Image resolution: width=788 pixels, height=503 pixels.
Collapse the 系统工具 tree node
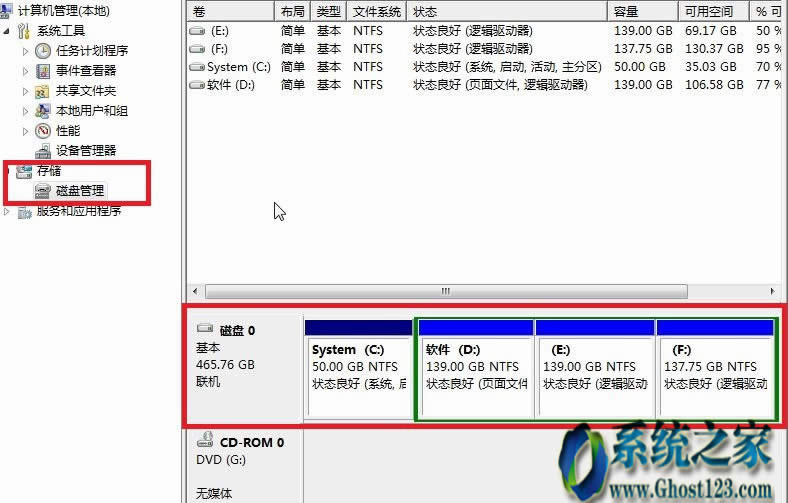tap(7, 31)
